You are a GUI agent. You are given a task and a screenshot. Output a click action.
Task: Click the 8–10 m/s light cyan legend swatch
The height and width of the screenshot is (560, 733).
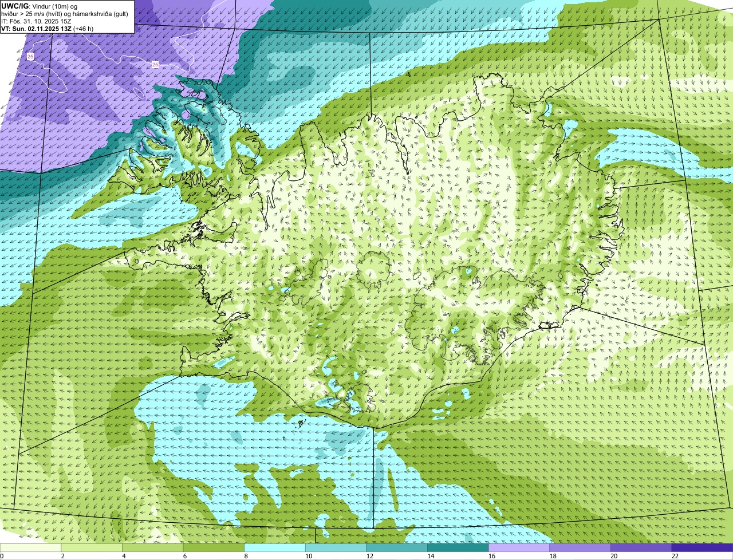pos(275,547)
